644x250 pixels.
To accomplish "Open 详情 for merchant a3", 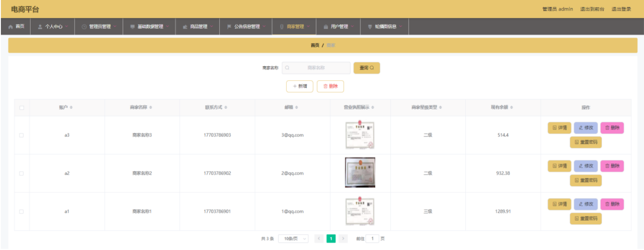I will click(559, 128).
